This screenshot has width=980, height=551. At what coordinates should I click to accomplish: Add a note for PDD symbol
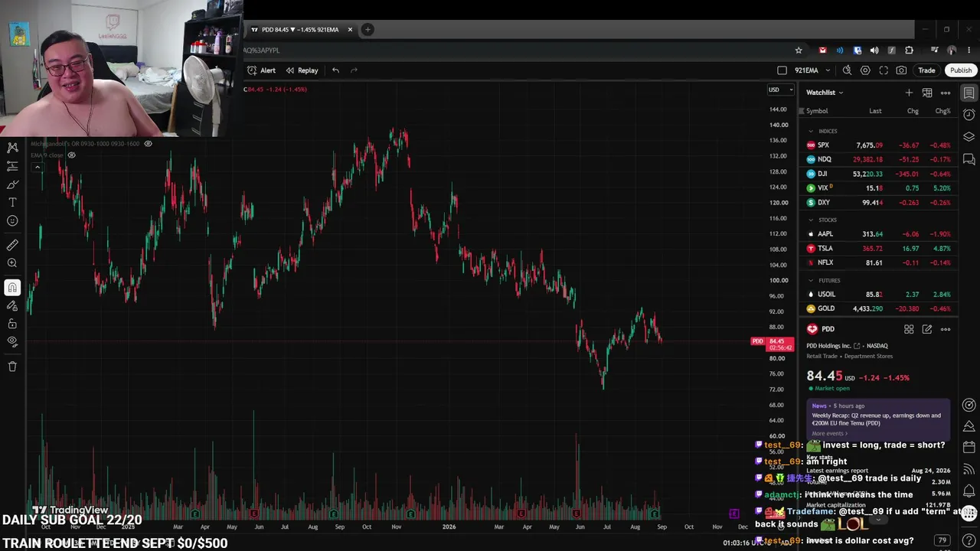(927, 329)
